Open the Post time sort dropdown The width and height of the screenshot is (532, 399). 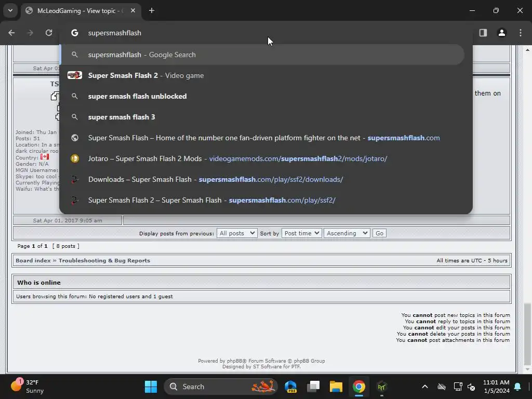[x=301, y=233]
